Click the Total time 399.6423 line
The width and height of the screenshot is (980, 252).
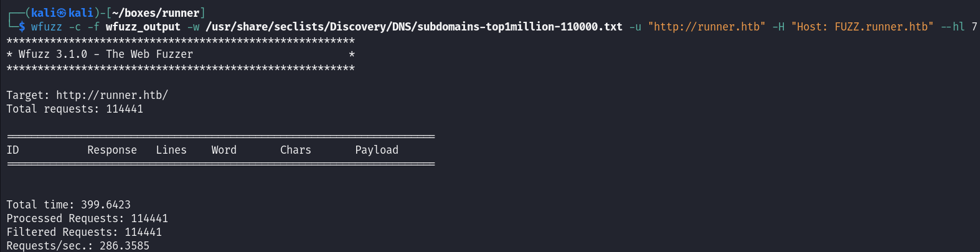68,205
